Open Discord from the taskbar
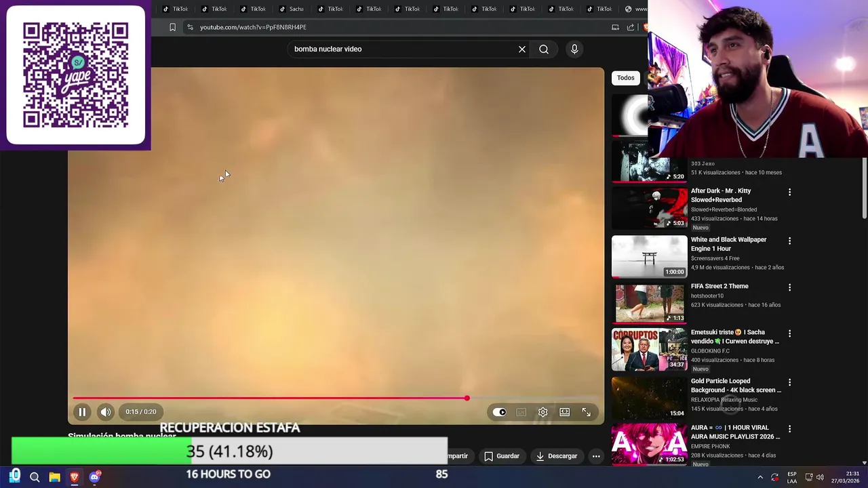The image size is (868, 488). pos(94,477)
